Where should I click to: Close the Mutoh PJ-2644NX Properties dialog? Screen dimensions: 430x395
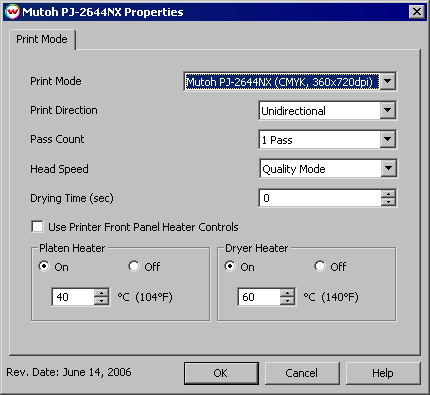(x=417, y=12)
